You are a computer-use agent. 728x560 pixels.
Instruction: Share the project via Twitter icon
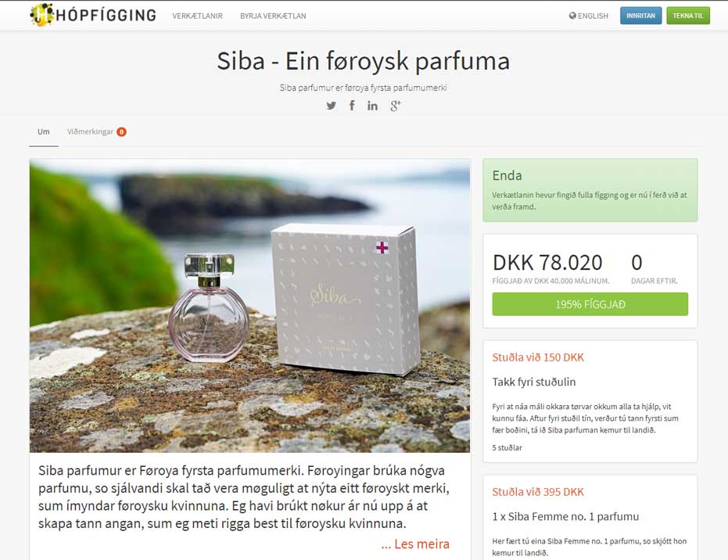pos(331,106)
